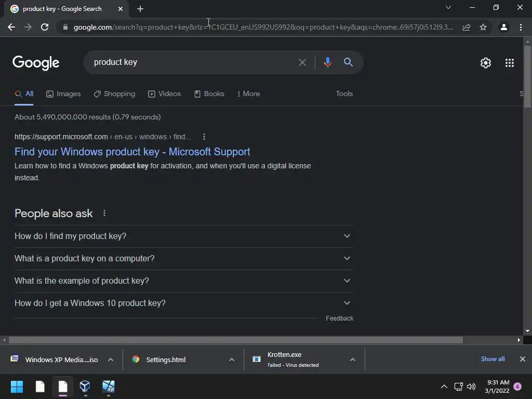Switch to Shopping results
The width and height of the screenshot is (532, 399).
click(x=114, y=94)
